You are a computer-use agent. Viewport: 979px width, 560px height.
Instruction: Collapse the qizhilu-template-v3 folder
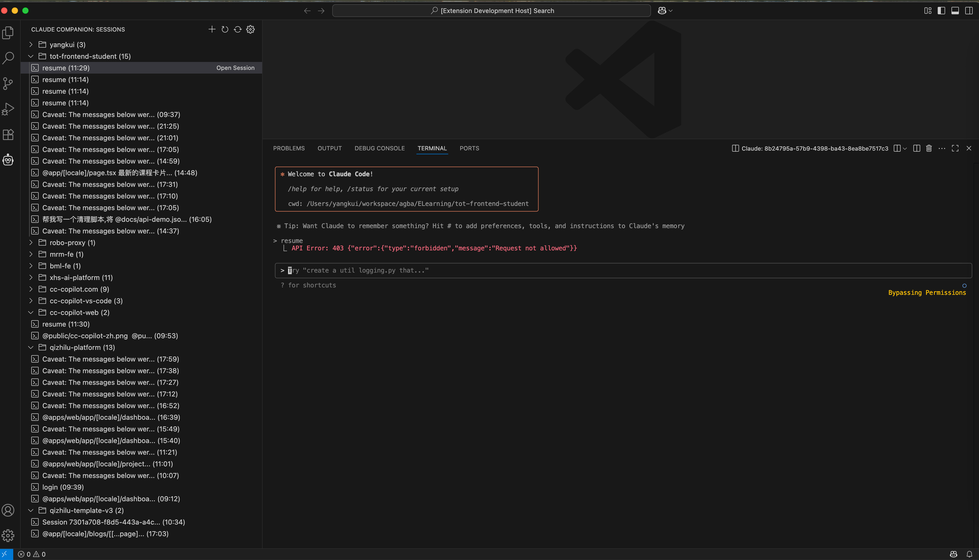31,511
